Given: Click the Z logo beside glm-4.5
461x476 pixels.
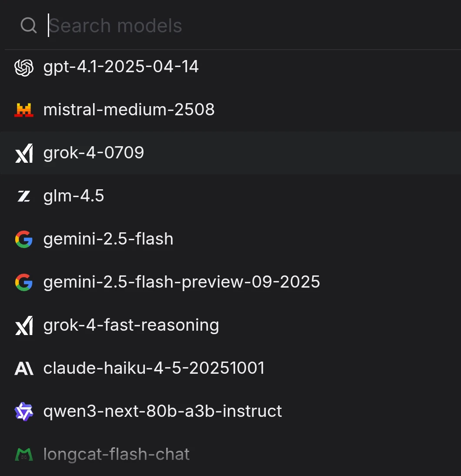Looking at the screenshot, I should pyautogui.click(x=24, y=196).
